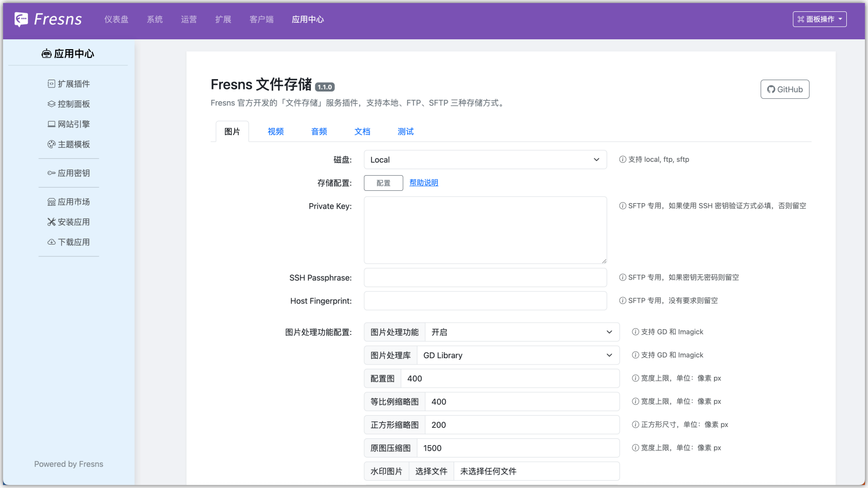
Task: Open 系统 in top navigation
Action: tap(154, 19)
